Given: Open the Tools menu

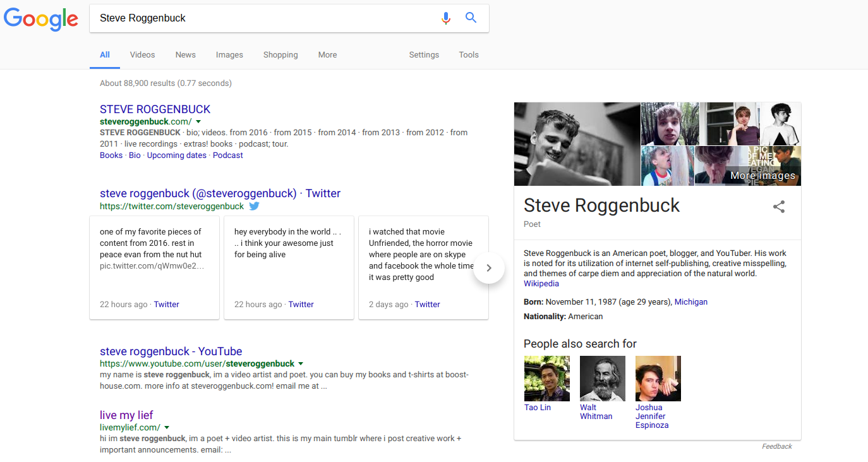Looking at the screenshot, I should click(469, 55).
